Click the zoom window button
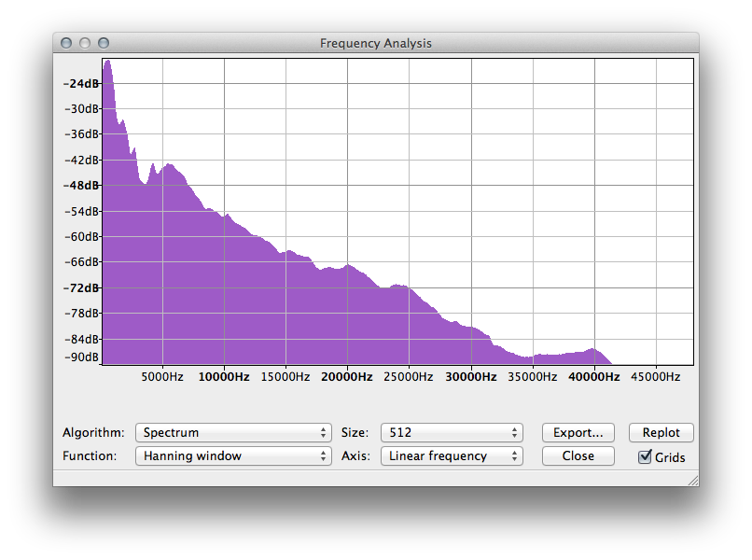 (x=104, y=43)
